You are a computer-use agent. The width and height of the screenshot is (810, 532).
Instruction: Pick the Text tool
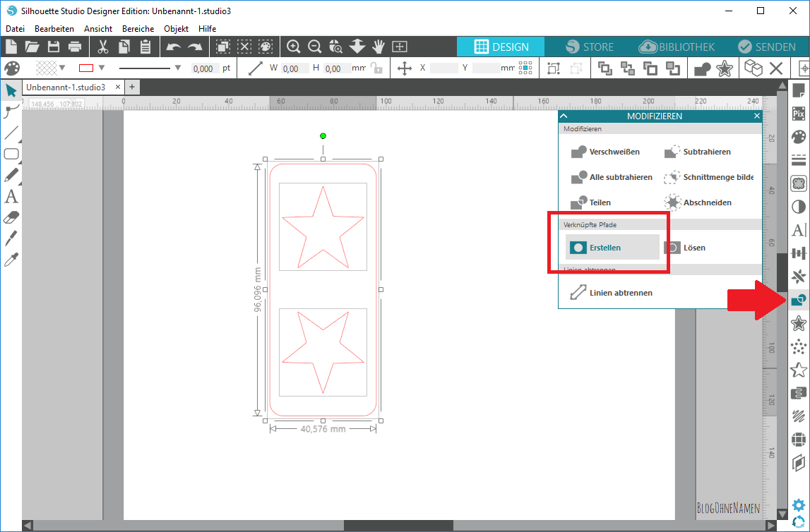(x=11, y=197)
